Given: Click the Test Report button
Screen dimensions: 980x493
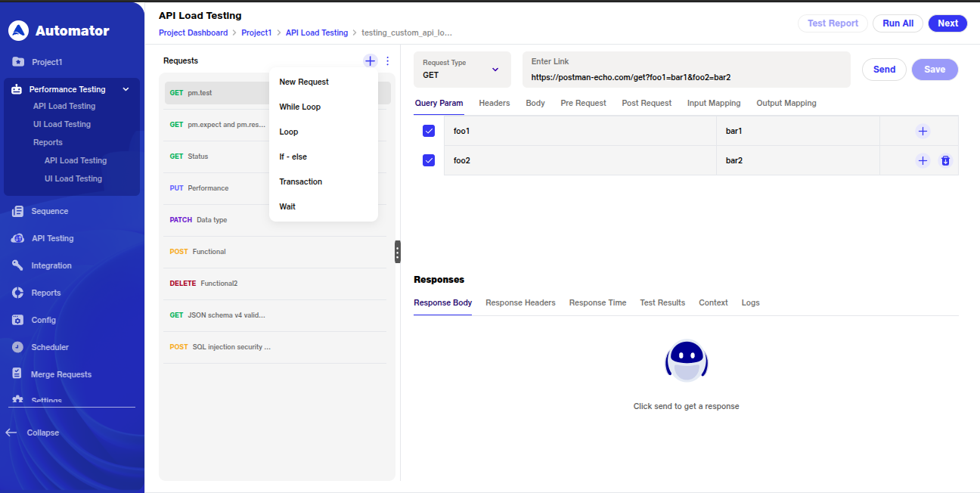Looking at the screenshot, I should [833, 23].
